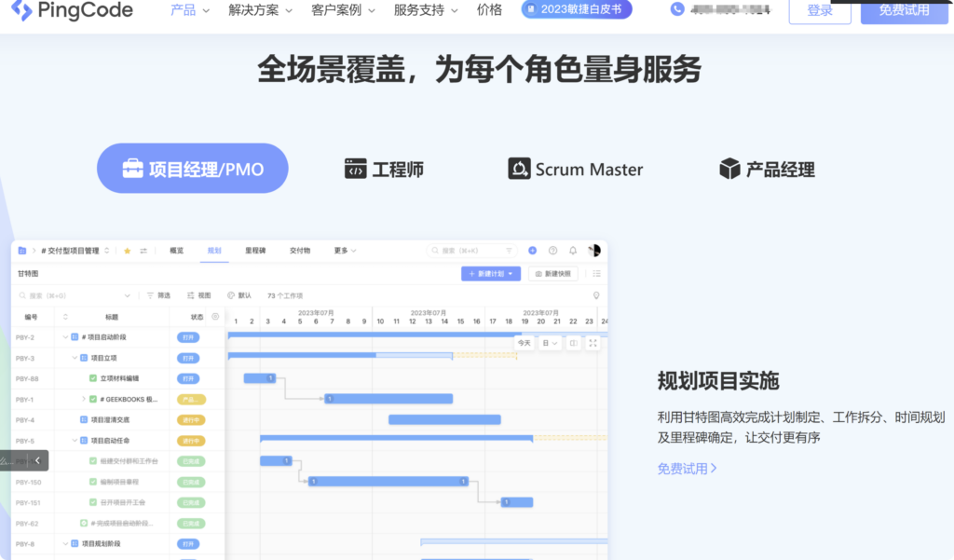The image size is (954, 560).
Task: Click the grid view icon near 新建快照
Action: pos(595,274)
